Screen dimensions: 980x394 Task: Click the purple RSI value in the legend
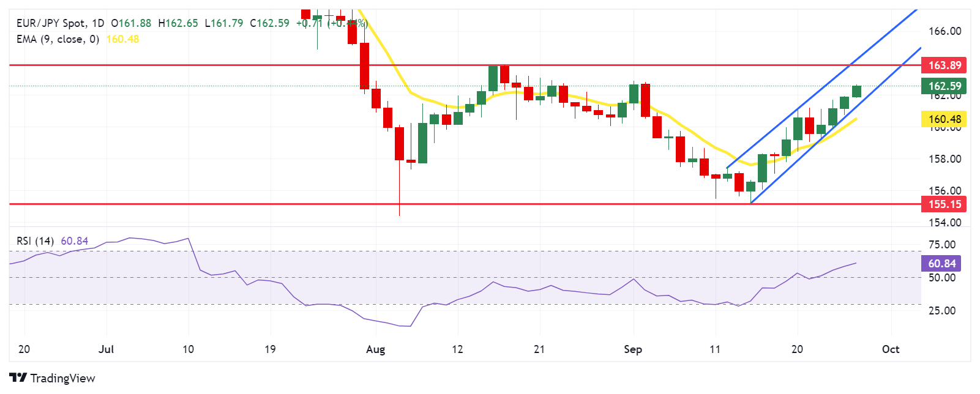[x=75, y=241]
